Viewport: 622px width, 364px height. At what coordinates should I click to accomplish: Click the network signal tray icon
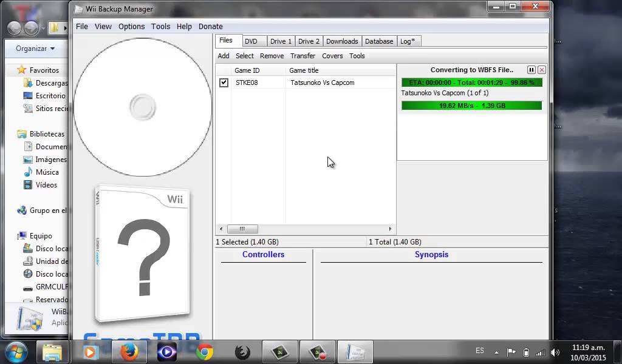pyautogui.click(x=540, y=352)
